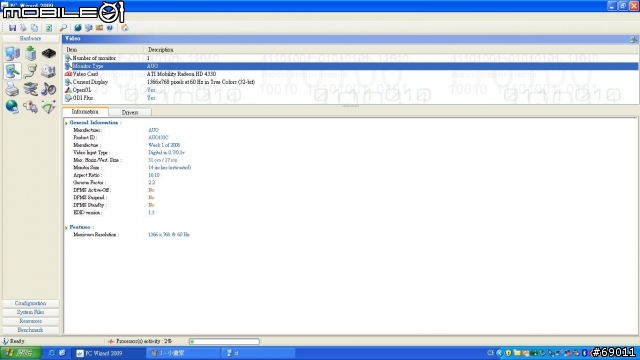The width and height of the screenshot is (640, 360).
Task: Open the System Summary computer icon
Action: [x=12, y=53]
